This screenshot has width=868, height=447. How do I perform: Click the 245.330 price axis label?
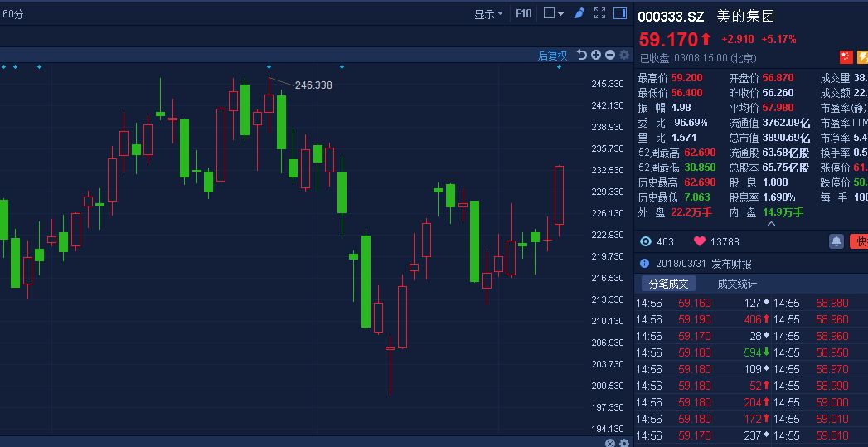(607, 85)
